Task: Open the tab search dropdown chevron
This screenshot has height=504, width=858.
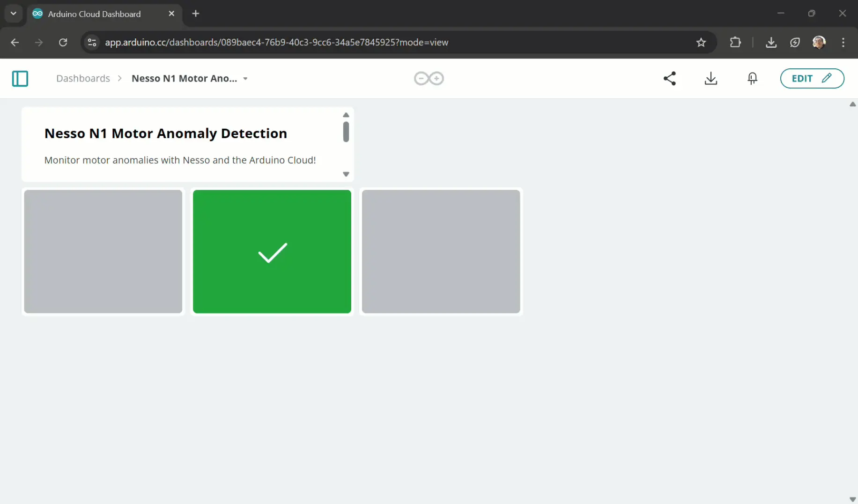Action: point(14,14)
